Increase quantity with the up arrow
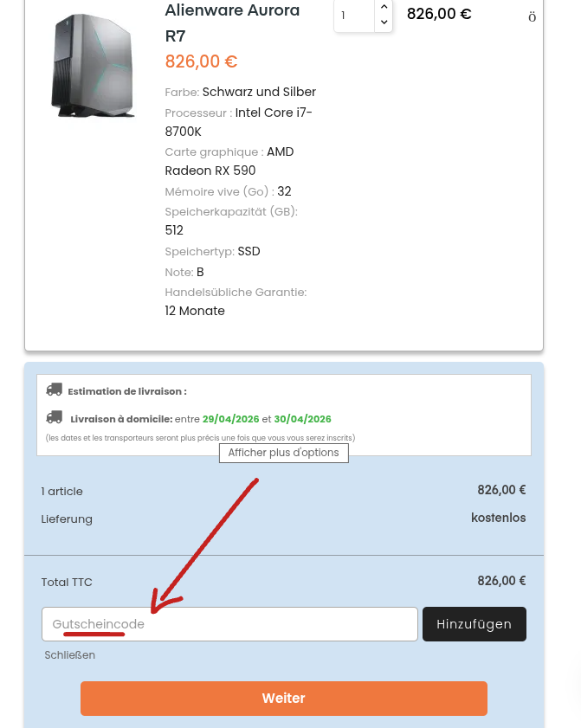581x728 pixels. (384, 7)
